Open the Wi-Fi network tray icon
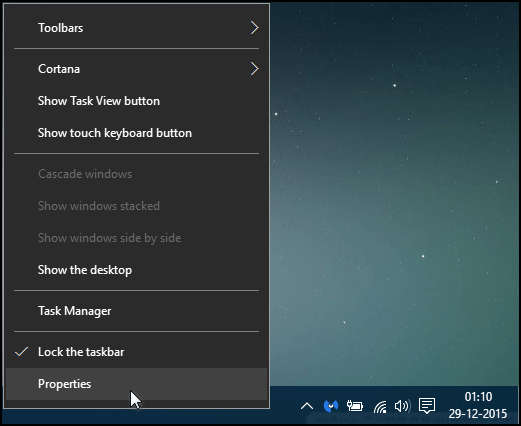The height and width of the screenshot is (426, 521). click(380, 406)
